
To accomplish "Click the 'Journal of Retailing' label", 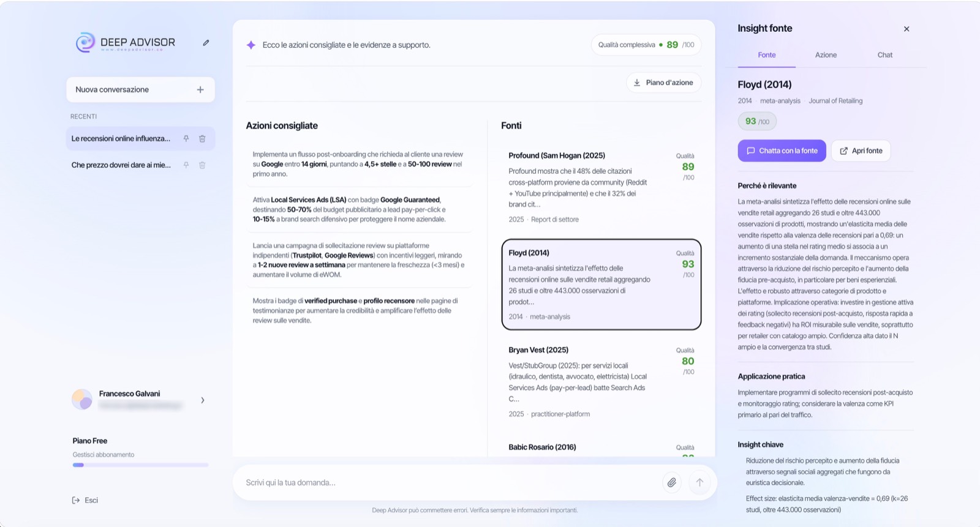I will click(x=835, y=101).
